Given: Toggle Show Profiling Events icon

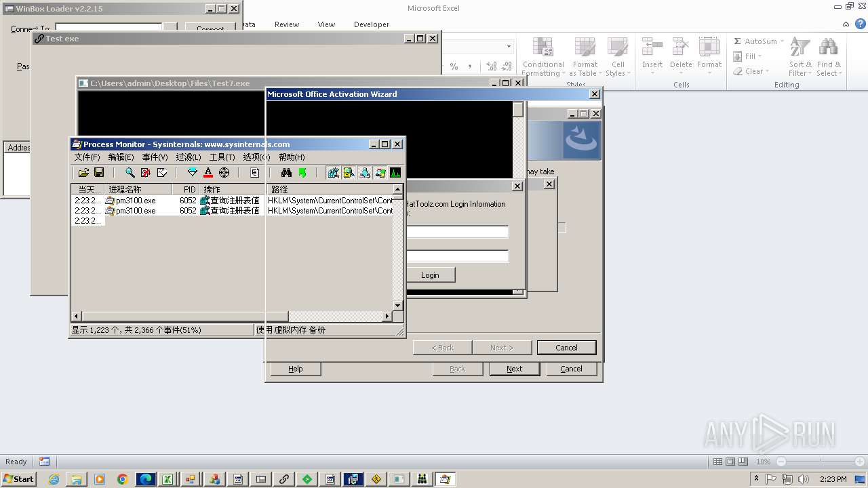Looking at the screenshot, I should point(395,173).
